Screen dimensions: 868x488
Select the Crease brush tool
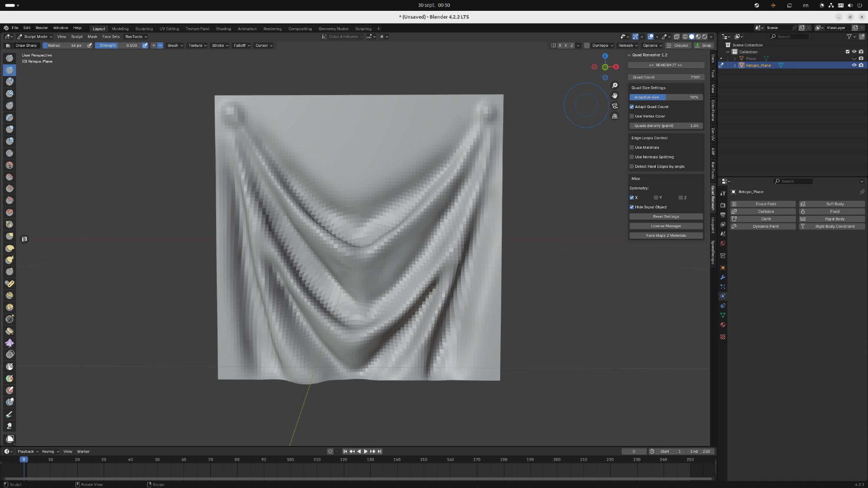(x=10, y=153)
